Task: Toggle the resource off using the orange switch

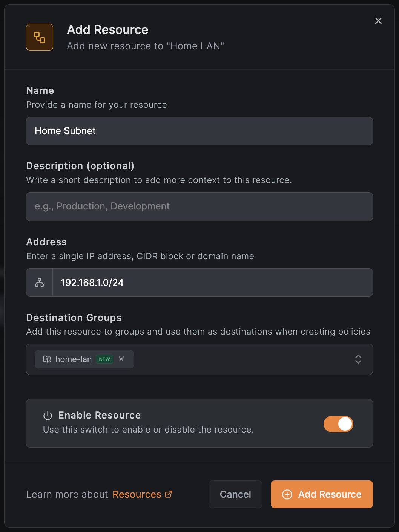Action: 338,424
